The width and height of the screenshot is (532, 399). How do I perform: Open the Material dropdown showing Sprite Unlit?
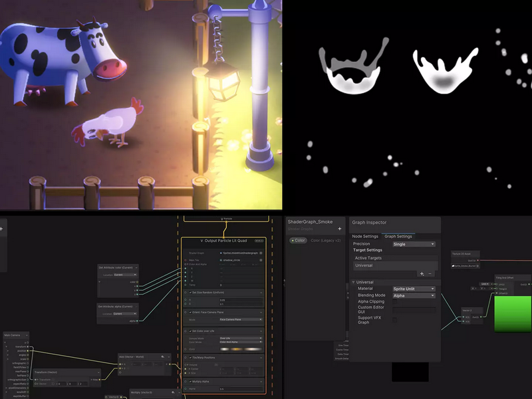click(x=414, y=289)
